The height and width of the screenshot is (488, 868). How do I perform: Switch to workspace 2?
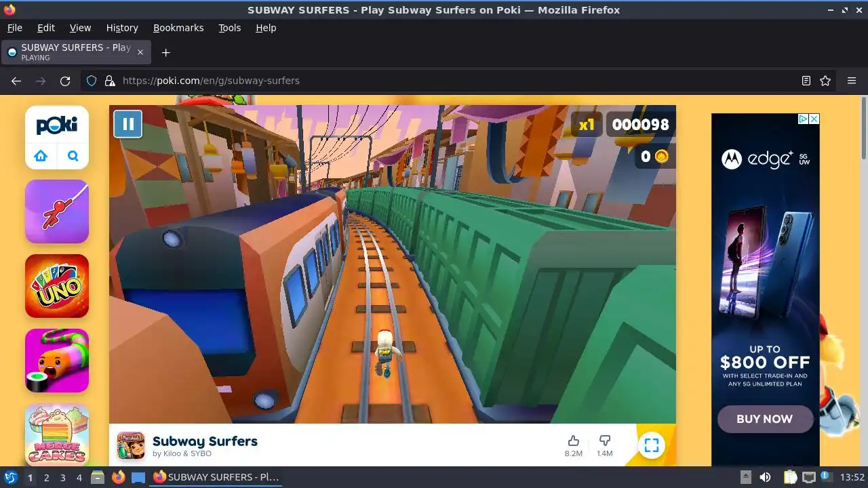46,478
